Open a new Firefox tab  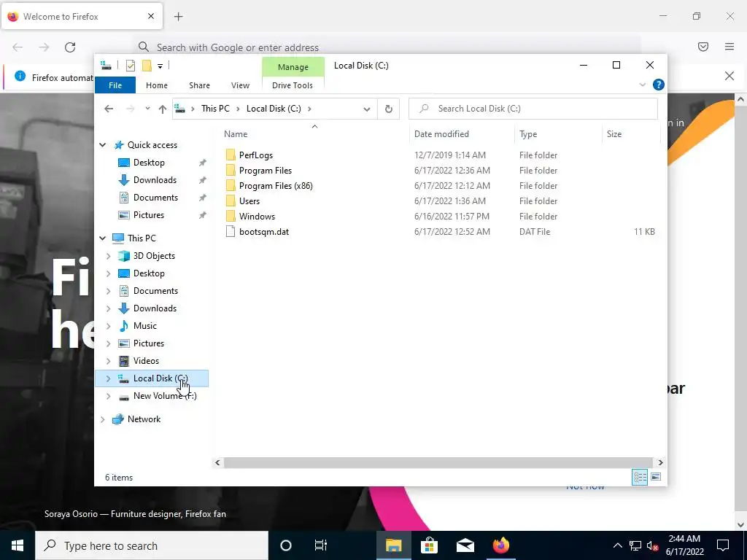pyautogui.click(x=178, y=17)
